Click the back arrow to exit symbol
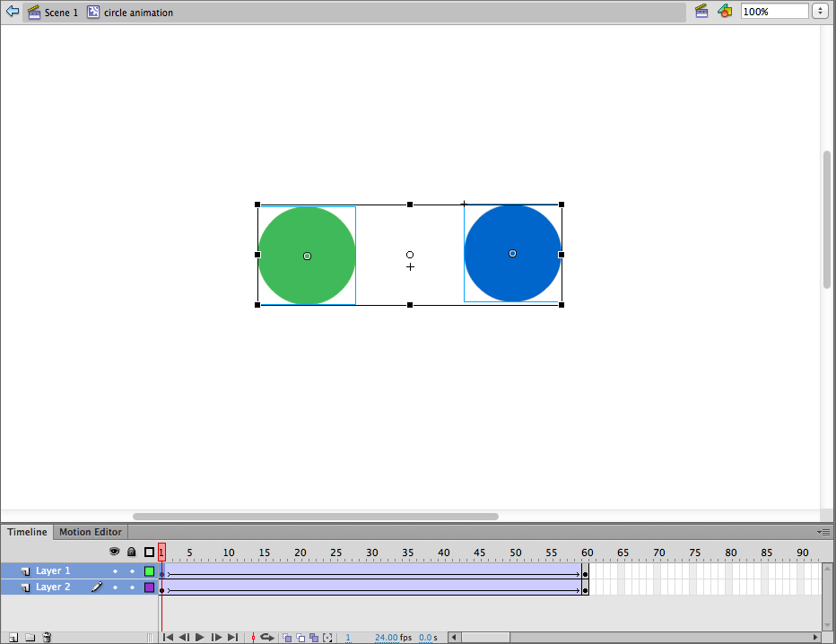The width and height of the screenshot is (836, 644). (x=13, y=13)
